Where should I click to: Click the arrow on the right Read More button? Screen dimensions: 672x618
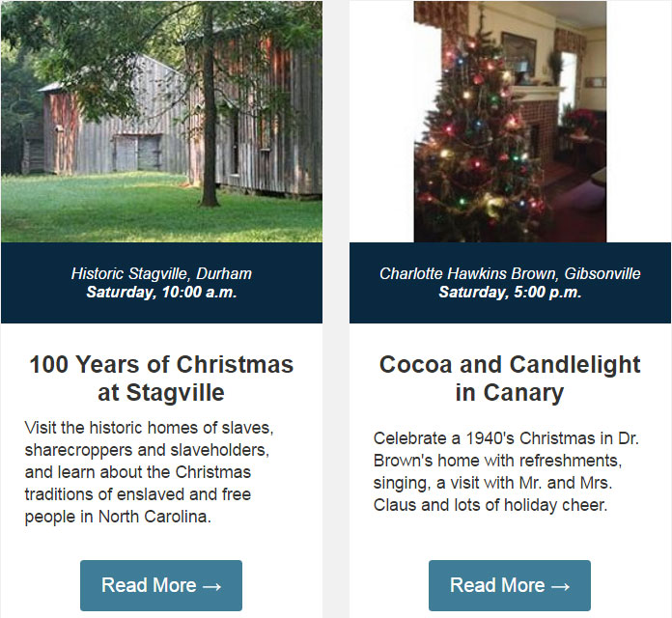560,586
